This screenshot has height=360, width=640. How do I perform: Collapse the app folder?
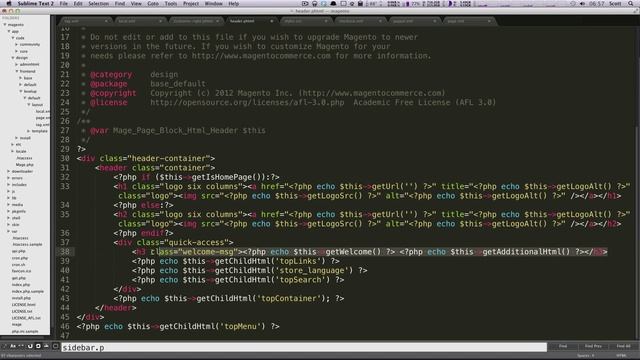[9, 31]
